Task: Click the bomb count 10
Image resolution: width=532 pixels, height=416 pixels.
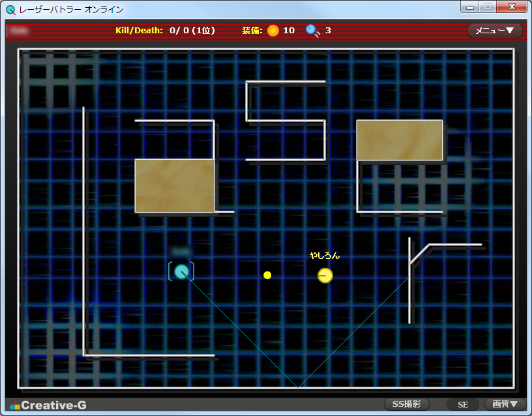Action: pyautogui.click(x=289, y=31)
